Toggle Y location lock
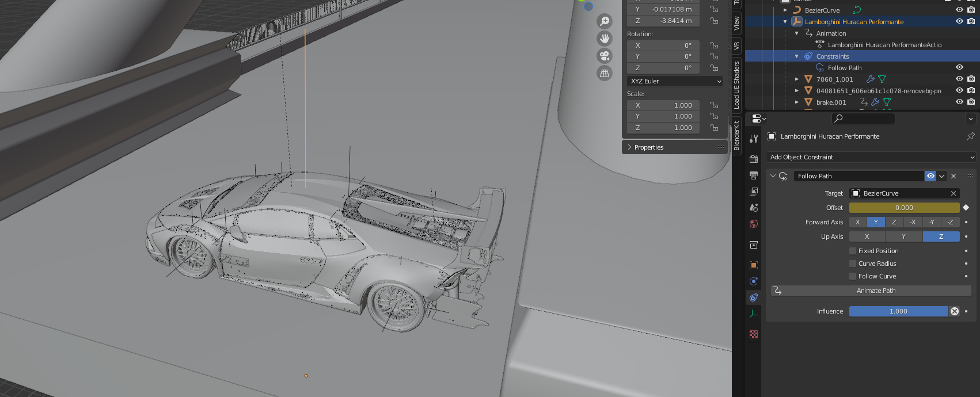The height and width of the screenshot is (397, 980). (x=714, y=9)
